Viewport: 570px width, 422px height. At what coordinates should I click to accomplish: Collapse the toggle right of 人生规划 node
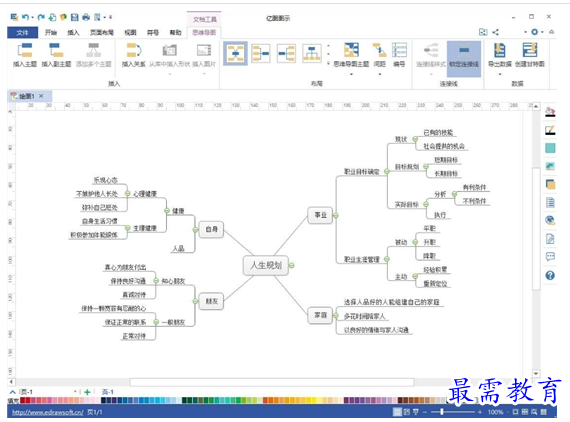(x=292, y=265)
